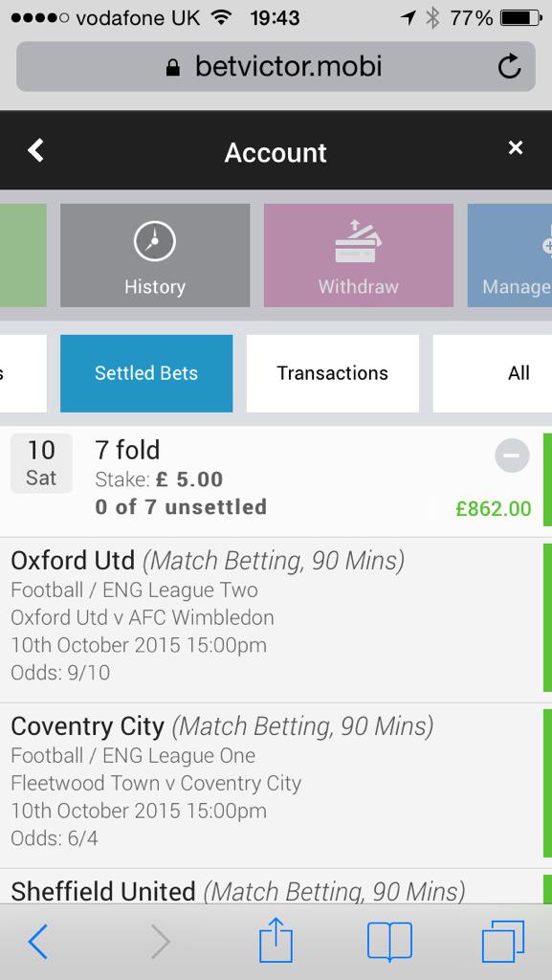Go back with Safari back arrow

tap(37, 942)
